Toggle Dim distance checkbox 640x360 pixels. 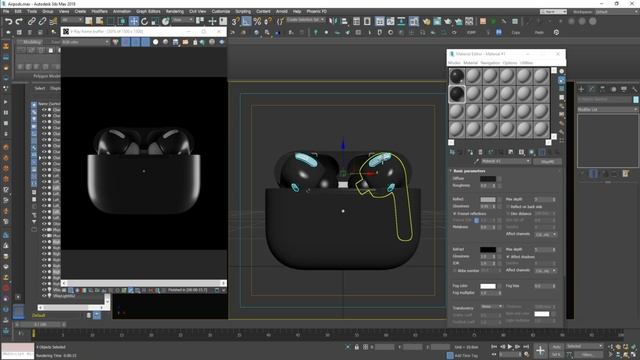click(x=508, y=213)
